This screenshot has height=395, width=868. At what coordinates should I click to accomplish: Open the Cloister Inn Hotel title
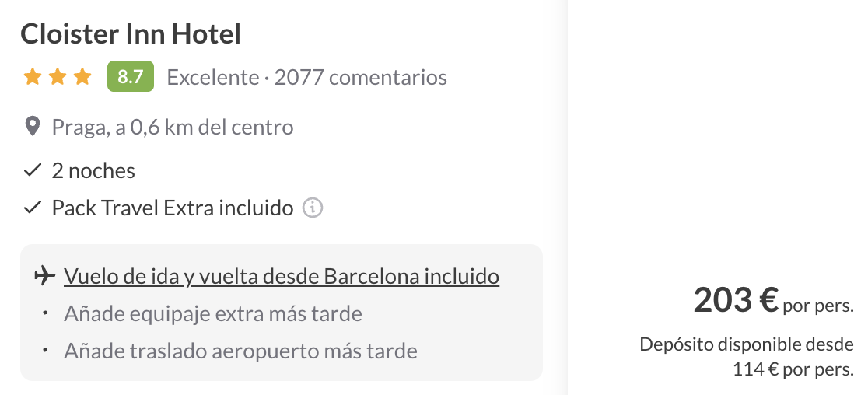coord(131,34)
